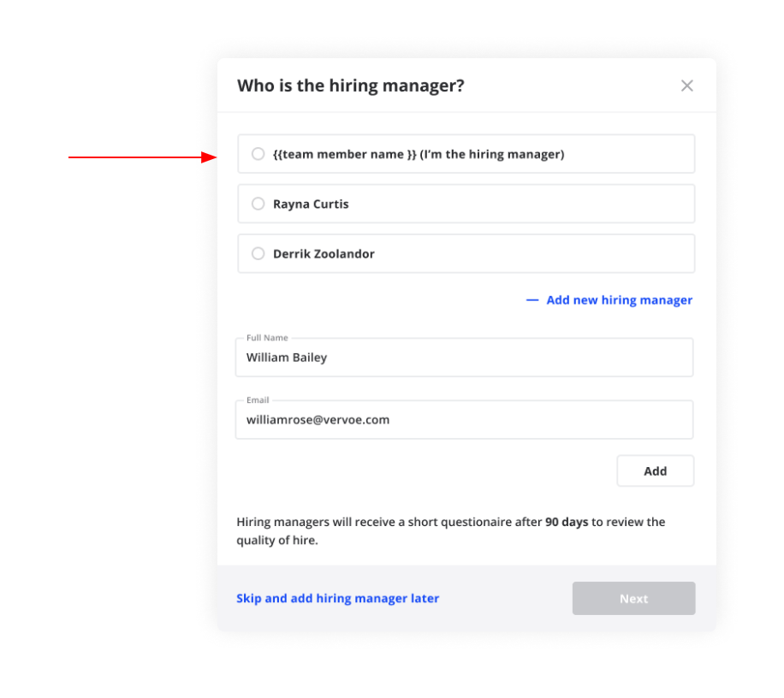Click the bold "90 days" text
The height and width of the screenshot is (698, 784).
[567, 522]
